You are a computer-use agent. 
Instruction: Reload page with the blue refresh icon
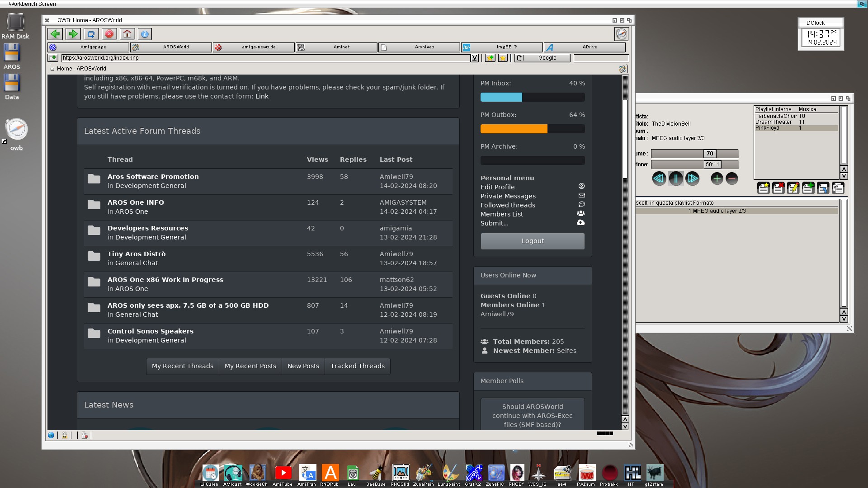tap(91, 34)
